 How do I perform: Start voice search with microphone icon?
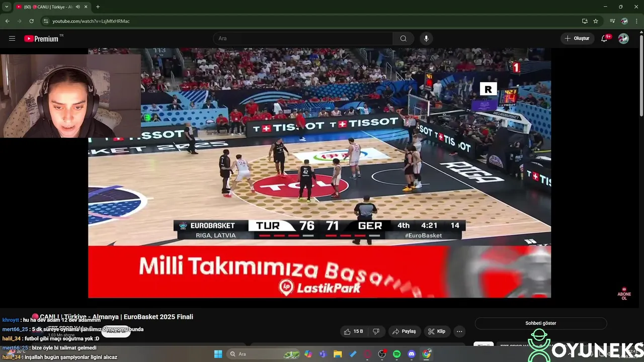[x=426, y=38]
